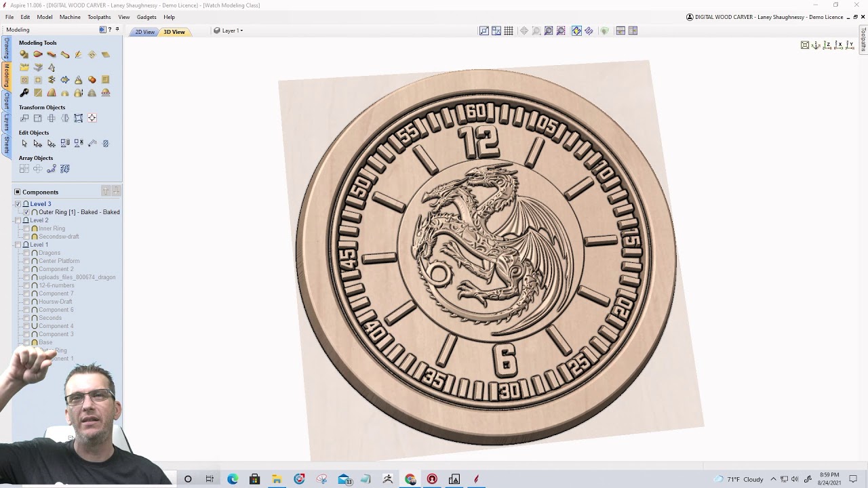
Task: Check the Secondsw-draft component checkbox
Action: coord(26,237)
